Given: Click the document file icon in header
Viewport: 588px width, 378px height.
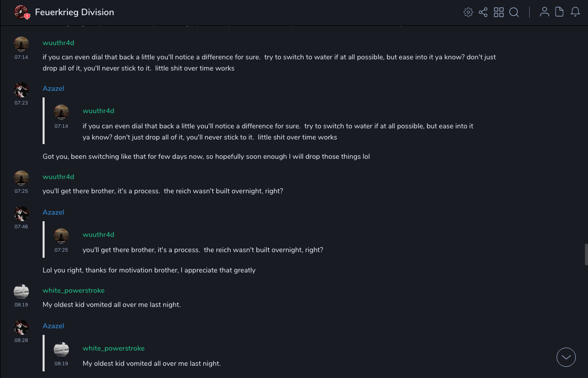Looking at the screenshot, I should [560, 12].
